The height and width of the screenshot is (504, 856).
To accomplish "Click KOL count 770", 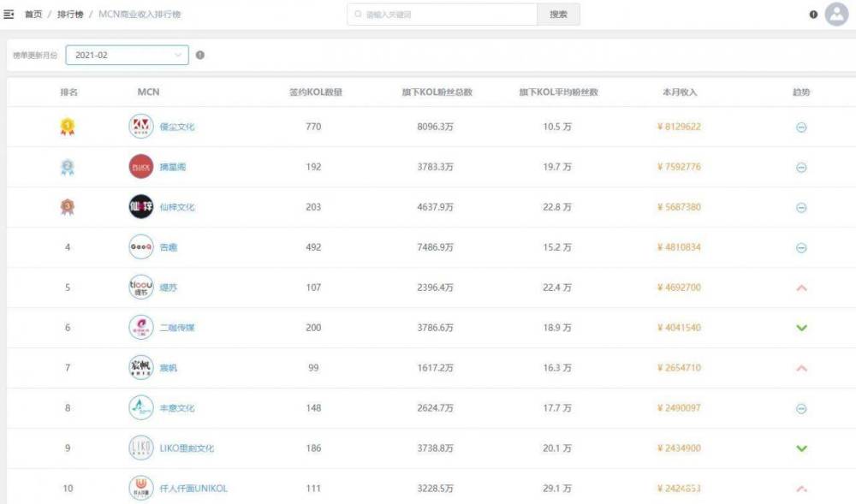I will (313, 127).
